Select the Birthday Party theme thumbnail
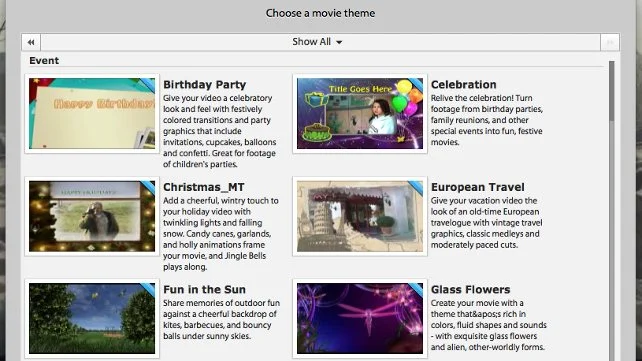 pos(92,113)
